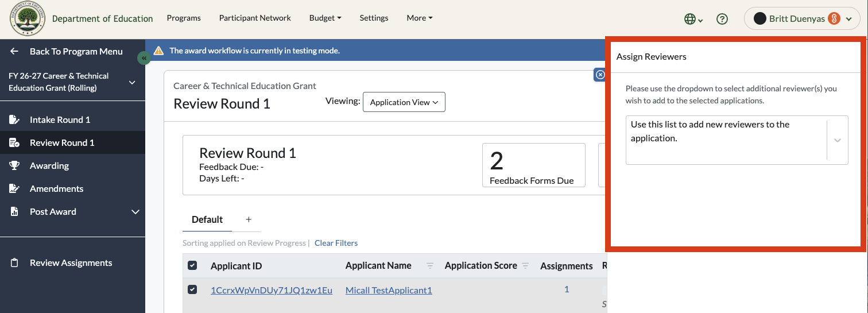The image size is (868, 313).
Task: Click the reviewer selection field in Assign Reviewers
Action: coord(737,140)
